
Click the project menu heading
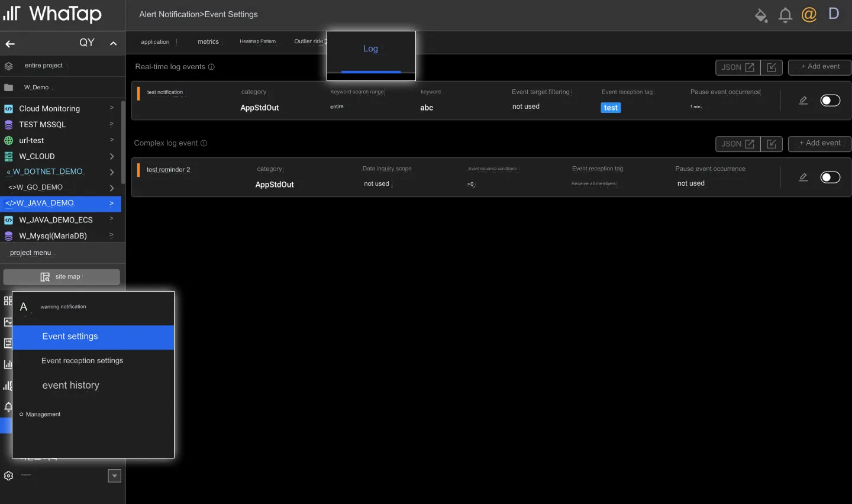pos(31,253)
